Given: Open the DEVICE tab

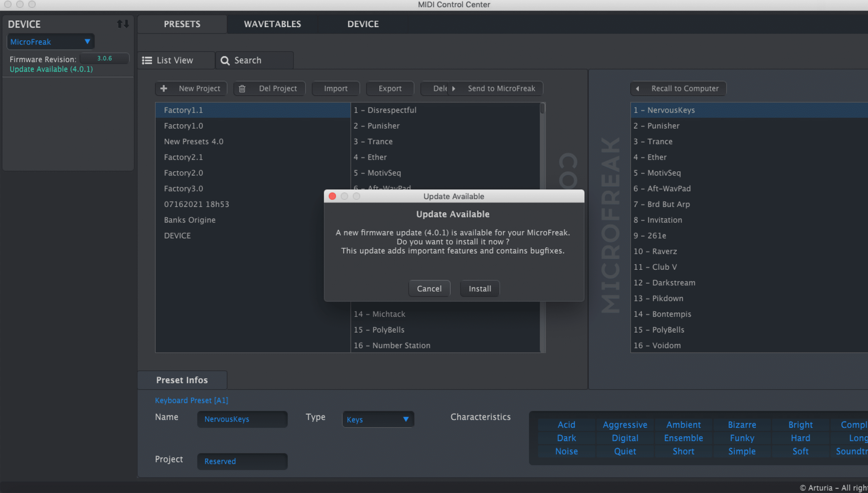Looking at the screenshot, I should click(x=363, y=24).
